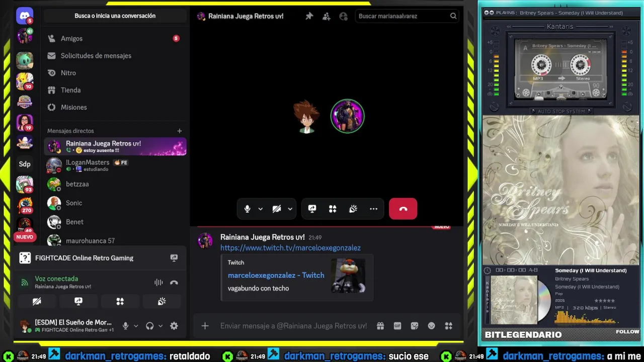Open Discord home direct messages icon

[x=24, y=16]
